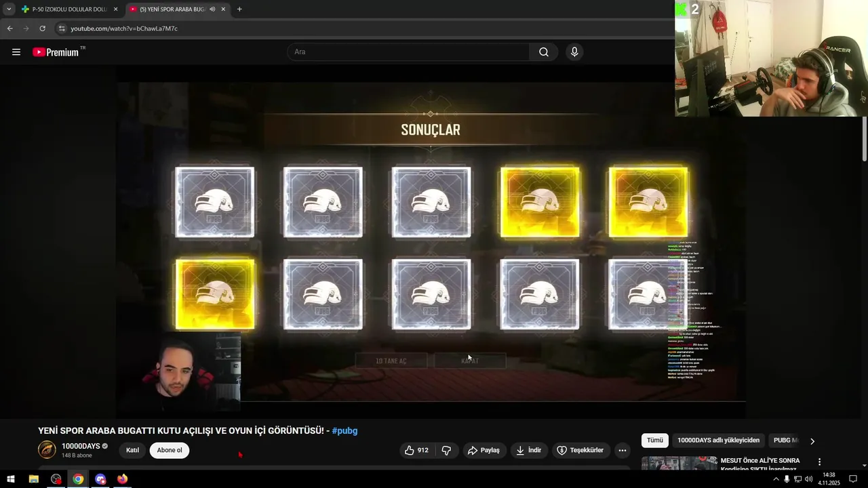
Task: Close the YENİ SPOR ARABA tab
Action: [223, 9]
